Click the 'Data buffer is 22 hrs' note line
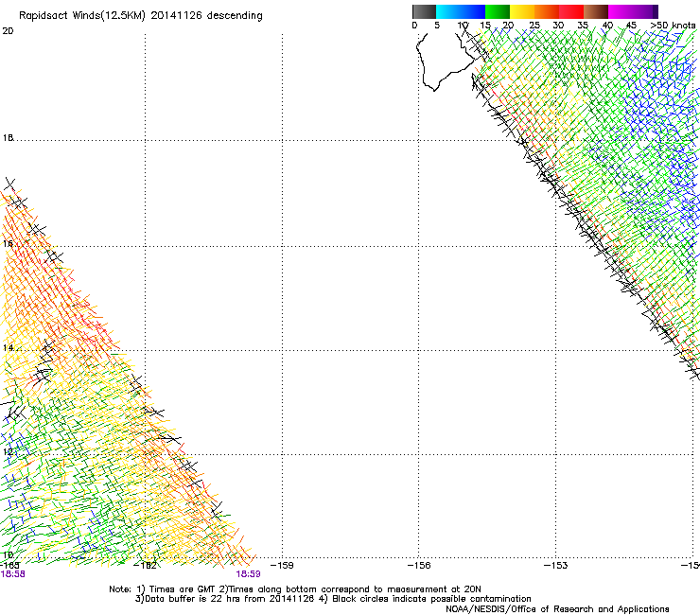The width and height of the screenshot is (700, 615). [333, 599]
